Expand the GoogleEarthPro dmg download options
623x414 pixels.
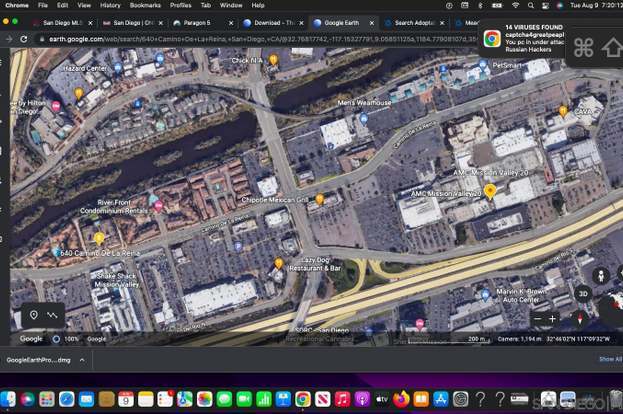pos(82,360)
